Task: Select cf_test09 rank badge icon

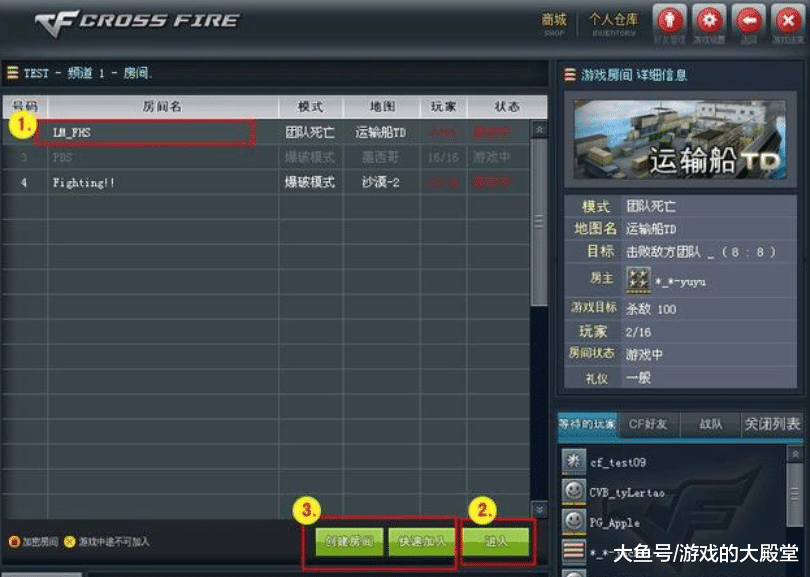Action: 573,461
